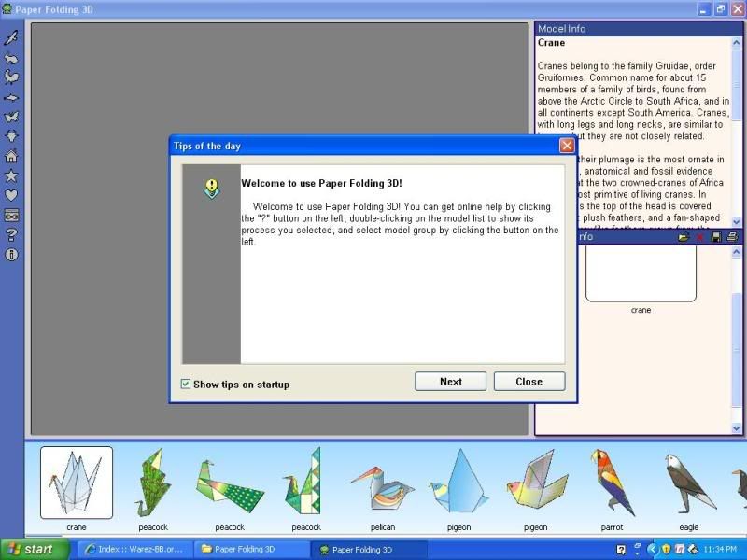Select the peacock with spotted flat tail thumbnail

click(x=230, y=485)
